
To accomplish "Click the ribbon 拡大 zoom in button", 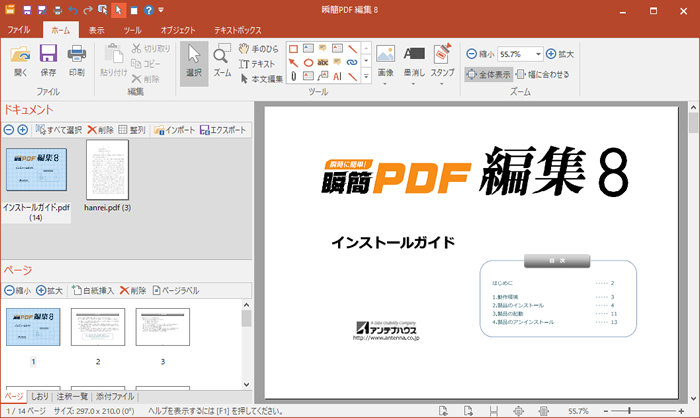I will (560, 54).
